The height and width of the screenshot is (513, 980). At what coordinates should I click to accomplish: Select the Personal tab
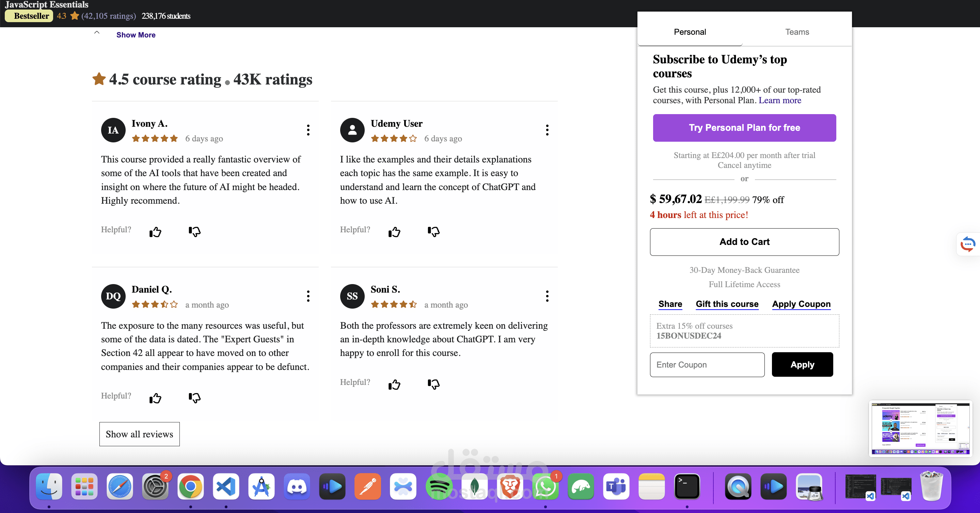coord(689,32)
